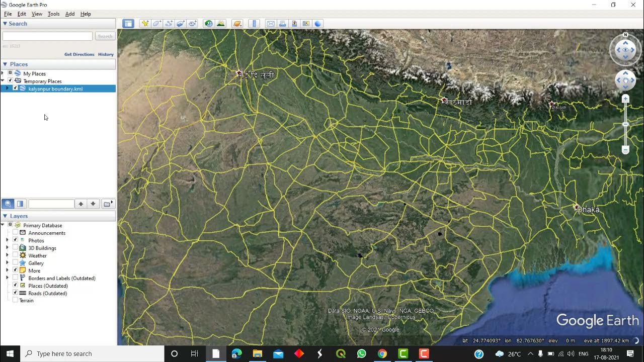The height and width of the screenshot is (362, 644).
Task: Click Get Directions link
Action: point(79,54)
